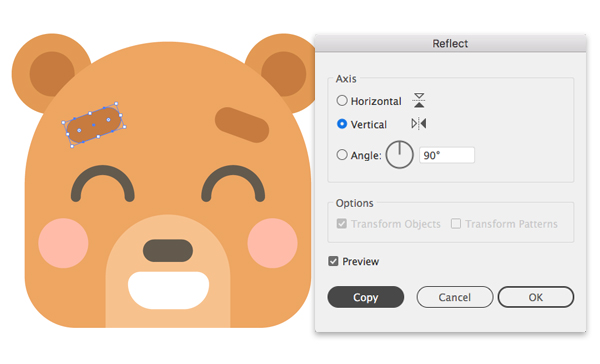Click the bear's white mouth shape

point(169,291)
